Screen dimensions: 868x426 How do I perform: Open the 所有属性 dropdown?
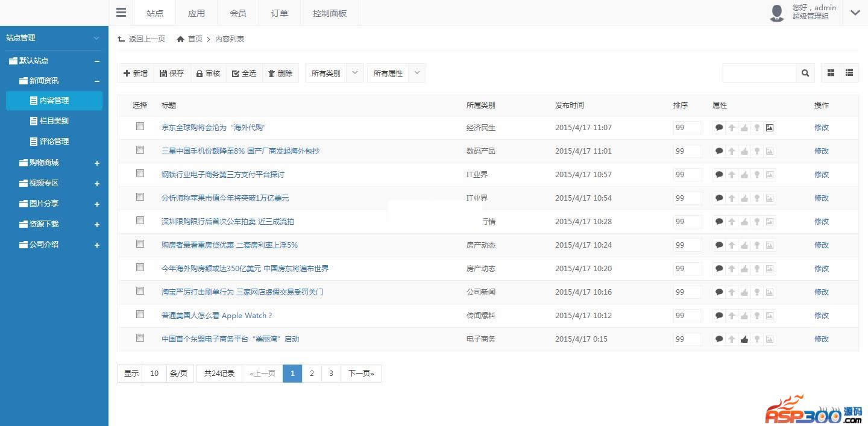point(396,74)
